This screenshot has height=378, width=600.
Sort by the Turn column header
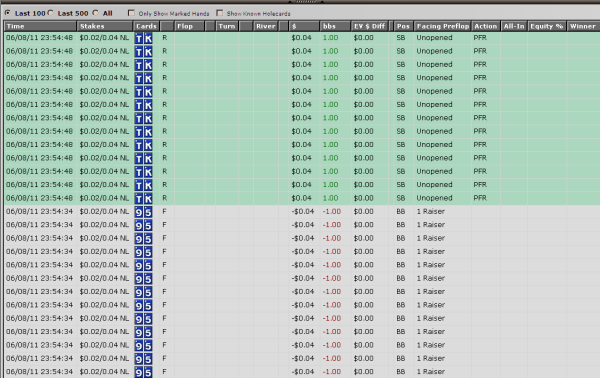pyautogui.click(x=227, y=26)
